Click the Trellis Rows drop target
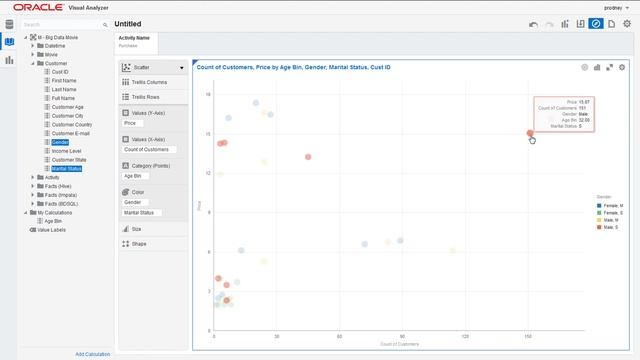Screen dimensions: 640x360 click(x=153, y=97)
